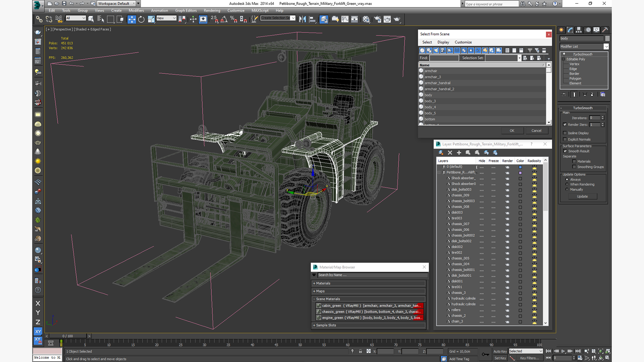The width and height of the screenshot is (644, 362).
Task: Click OK in Select From Scene
Action: pyautogui.click(x=512, y=131)
